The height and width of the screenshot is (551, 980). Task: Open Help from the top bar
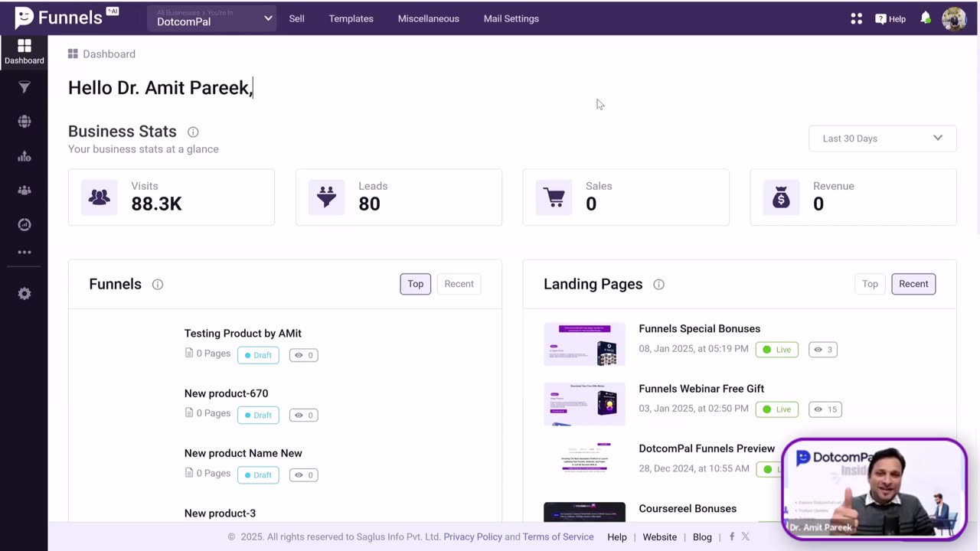tap(890, 18)
